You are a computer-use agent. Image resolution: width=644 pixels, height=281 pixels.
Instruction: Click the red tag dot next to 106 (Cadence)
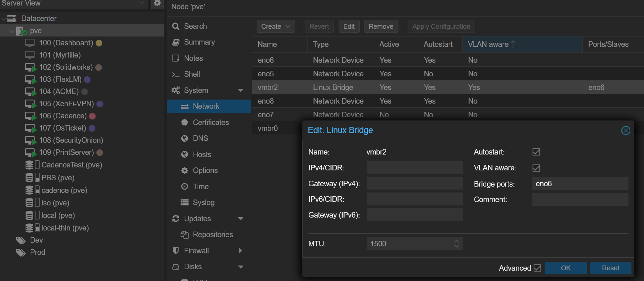[92, 116]
